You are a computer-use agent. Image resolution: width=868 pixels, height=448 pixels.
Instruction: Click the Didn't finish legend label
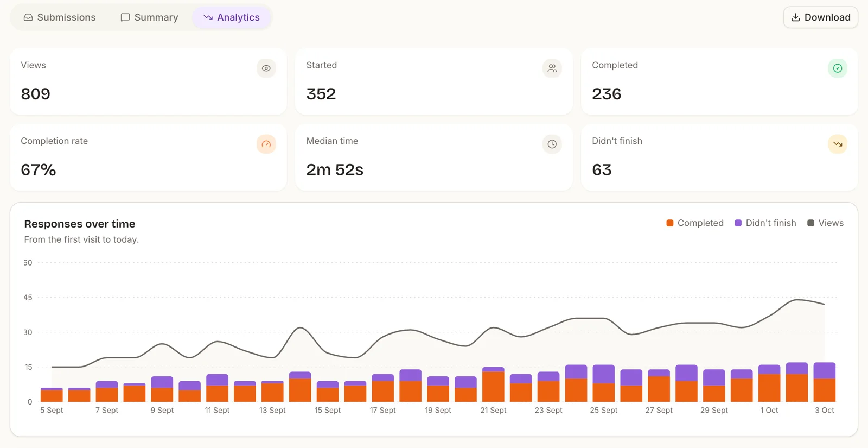771,223
